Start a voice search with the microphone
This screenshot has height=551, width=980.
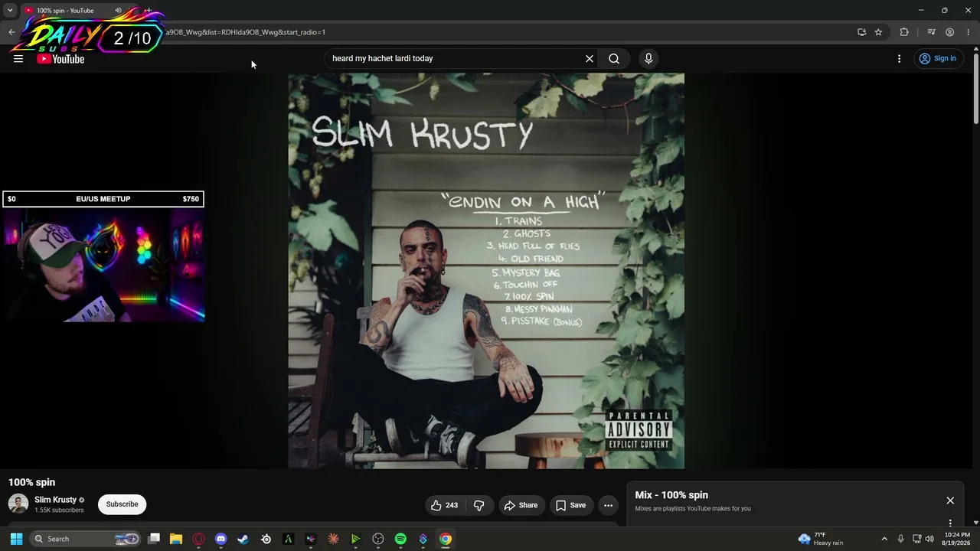[x=648, y=58]
